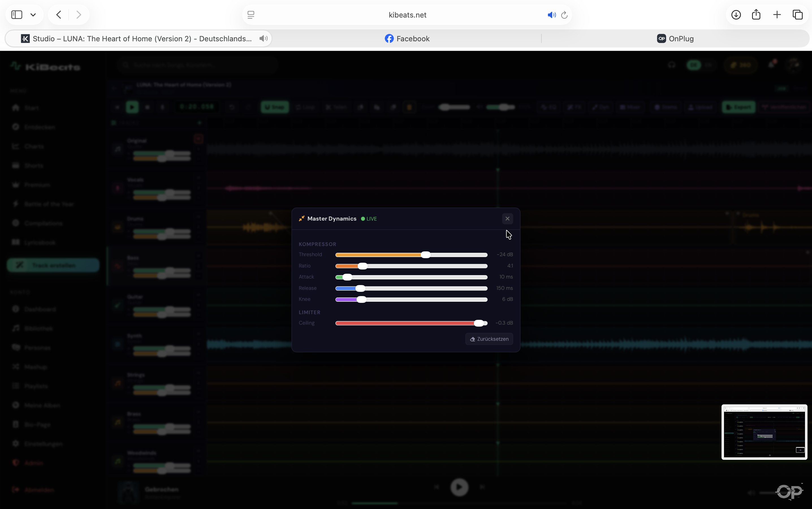This screenshot has width=812, height=509.
Task: Click the 150 ms release value
Action: pyautogui.click(x=504, y=288)
